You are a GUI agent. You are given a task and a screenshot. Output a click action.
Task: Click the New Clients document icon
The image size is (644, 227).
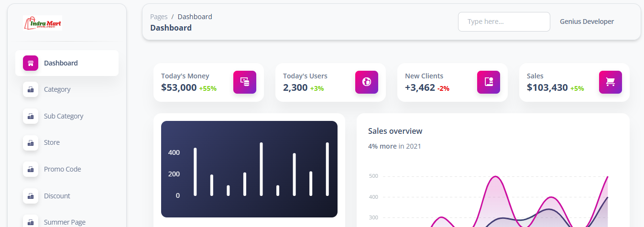pyautogui.click(x=489, y=82)
